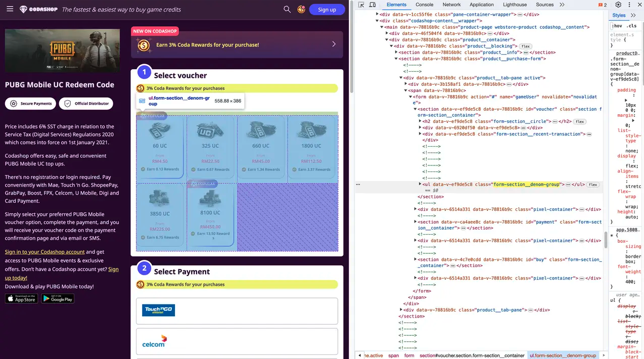Open DevTools three-dot customize menu
Viewport: 644px width, 359px height.
[629, 5]
